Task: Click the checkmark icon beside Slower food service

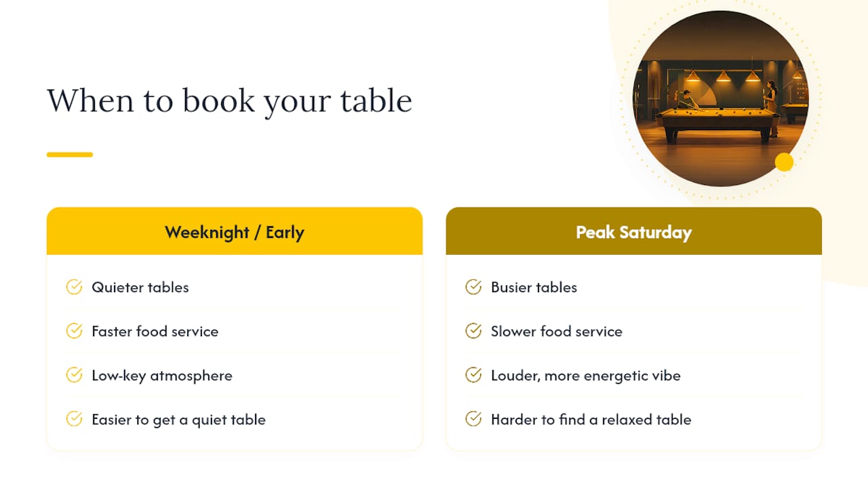Action: [x=473, y=331]
